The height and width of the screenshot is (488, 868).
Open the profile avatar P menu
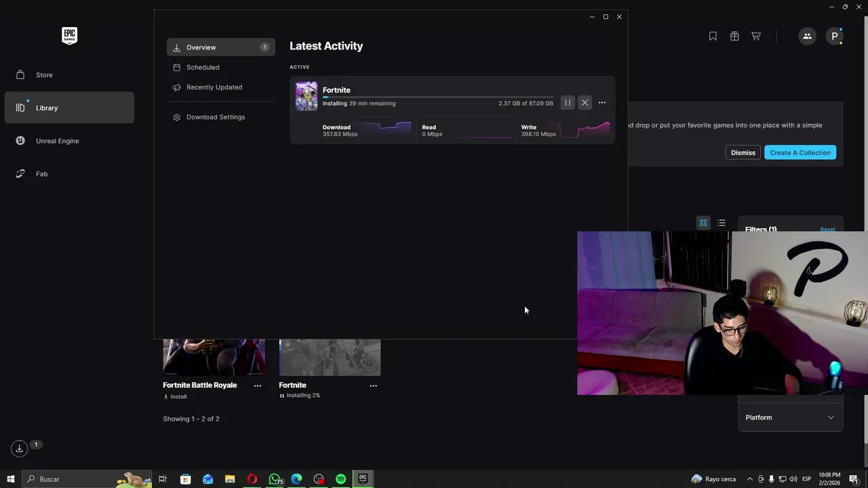(x=834, y=37)
